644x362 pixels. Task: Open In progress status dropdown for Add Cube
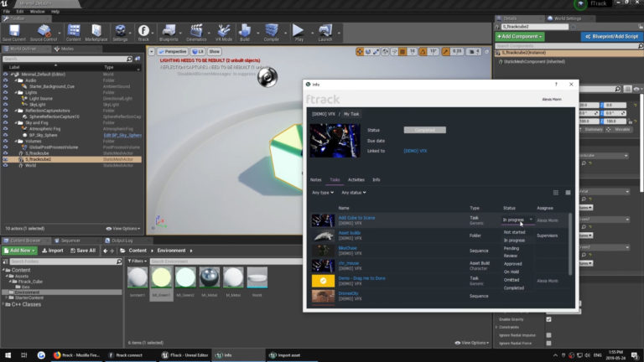[x=517, y=220]
